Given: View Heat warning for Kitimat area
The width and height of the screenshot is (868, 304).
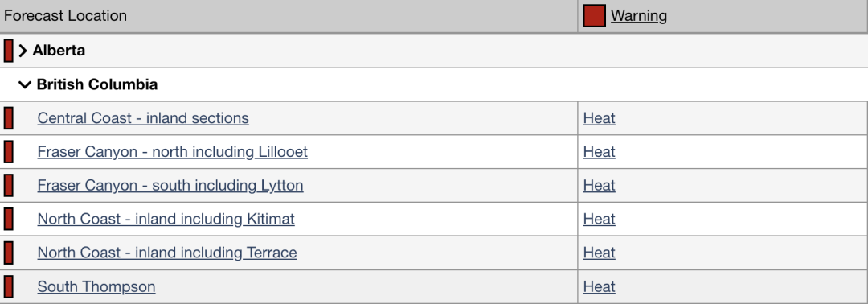Looking at the screenshot, I should pos(599,220).
